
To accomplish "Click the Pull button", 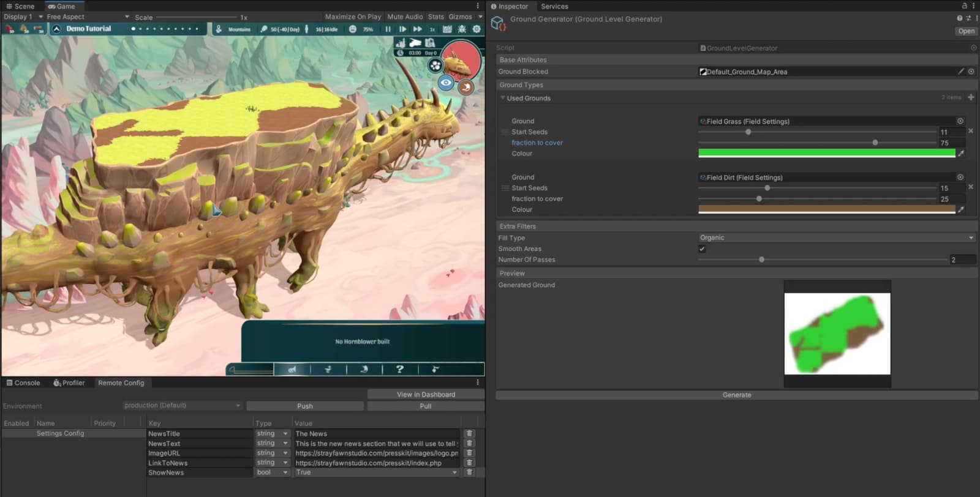I will (x=426, y=406).
